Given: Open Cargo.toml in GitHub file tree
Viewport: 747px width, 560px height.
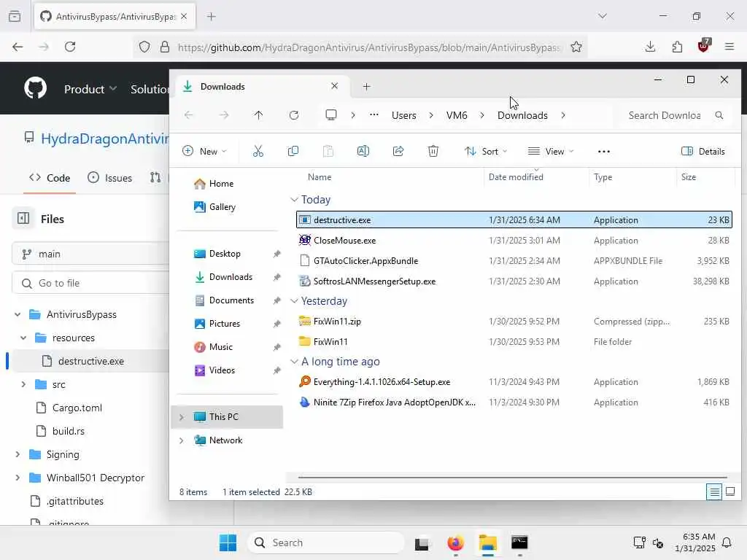Looking at the screenshot, I should point(77,408).
